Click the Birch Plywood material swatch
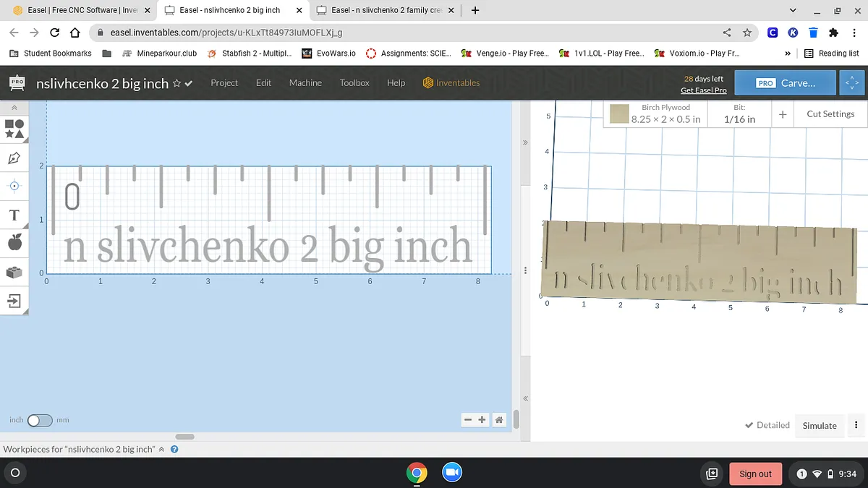The width and height of the screenshot is (868, 488). coord(619,114)
